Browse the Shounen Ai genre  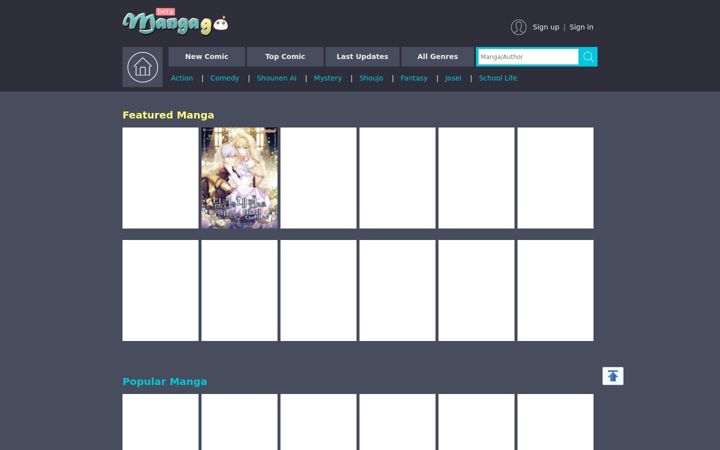point(276,78)
